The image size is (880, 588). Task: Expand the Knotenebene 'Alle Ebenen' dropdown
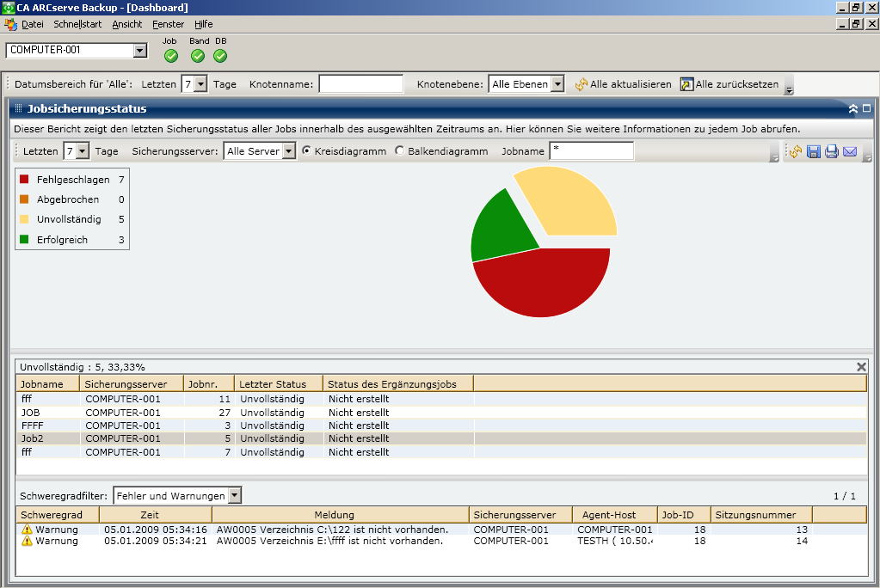click(557, 84)
